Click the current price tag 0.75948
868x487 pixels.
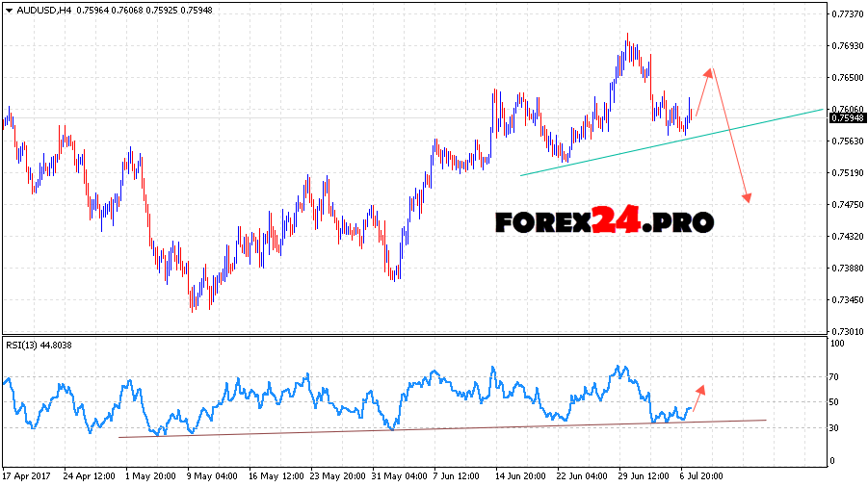click(845, 117)
